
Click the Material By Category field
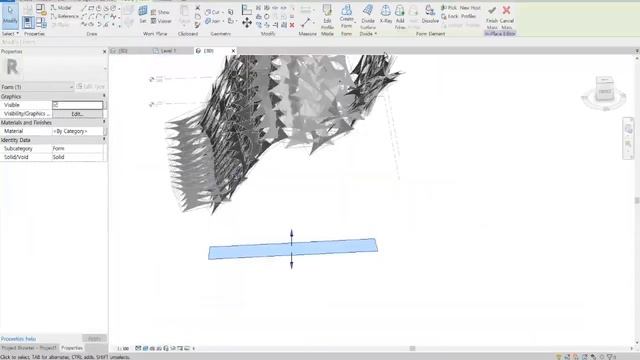[78, 131]
